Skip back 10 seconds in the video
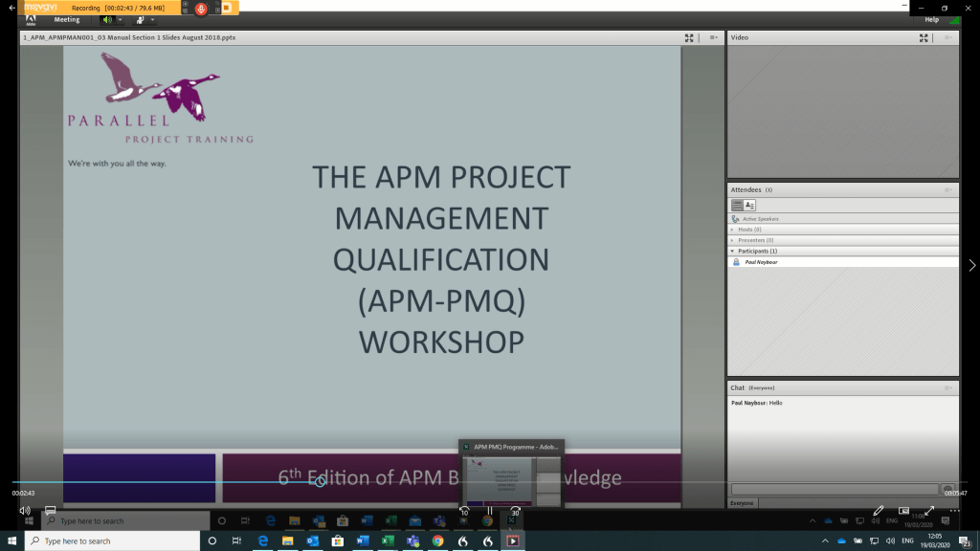This screenshot has height=551, width=980. coord(464,511)
